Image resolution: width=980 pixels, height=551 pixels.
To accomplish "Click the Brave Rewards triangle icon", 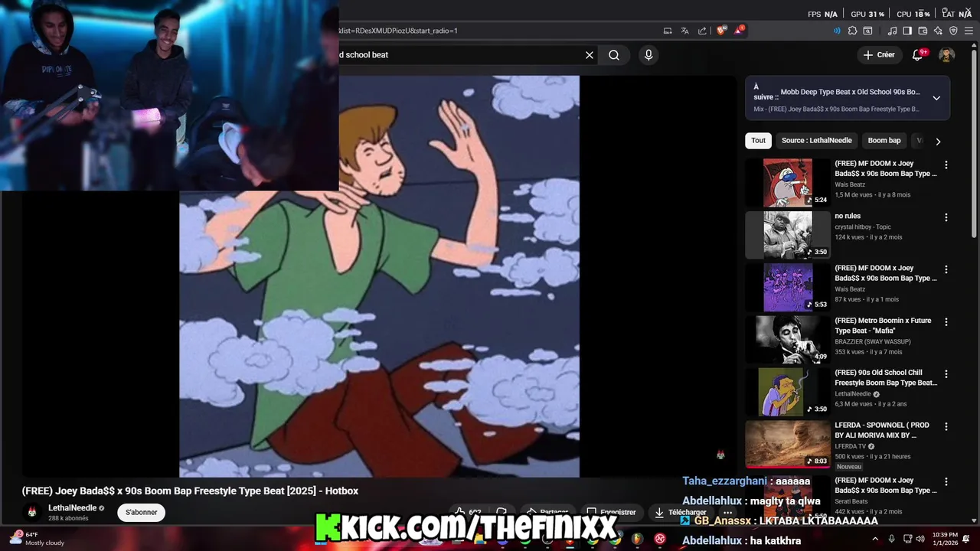I will tap(739, 31).
